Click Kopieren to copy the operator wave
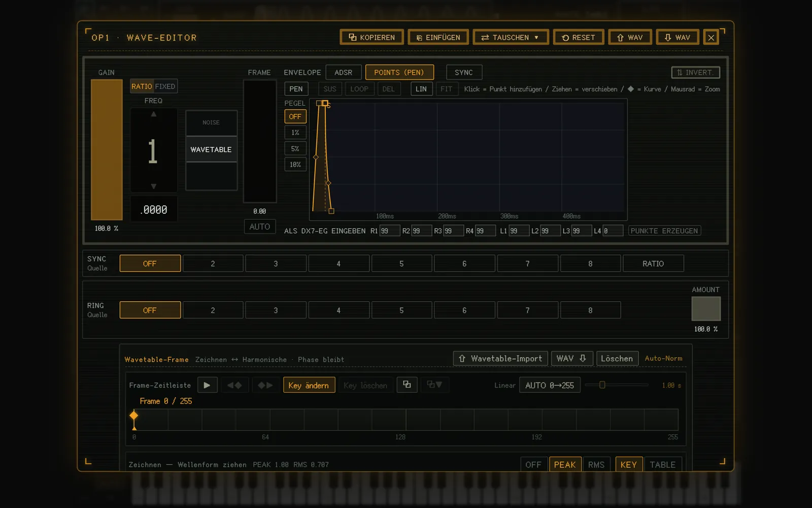Image resolution: width=812 pixels, height=508 pixels. (x=371, y=38)
